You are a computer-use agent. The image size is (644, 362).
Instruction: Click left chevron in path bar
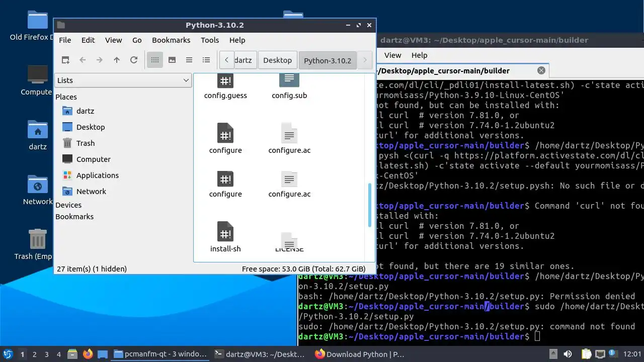[x=226, y=60]
